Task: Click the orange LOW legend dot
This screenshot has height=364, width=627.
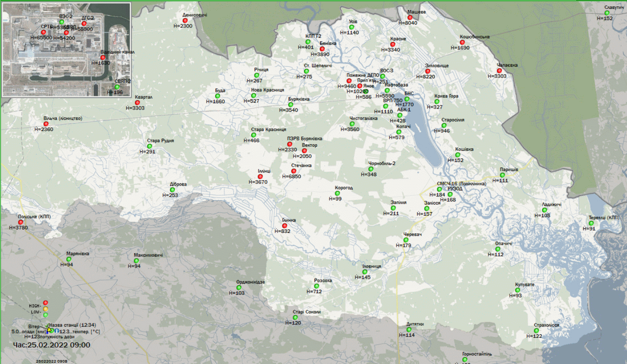Action: point(46,309)
